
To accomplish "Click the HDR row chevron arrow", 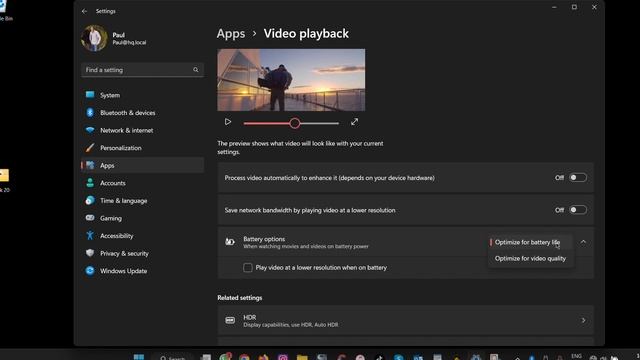I will [x=583, y=320].
